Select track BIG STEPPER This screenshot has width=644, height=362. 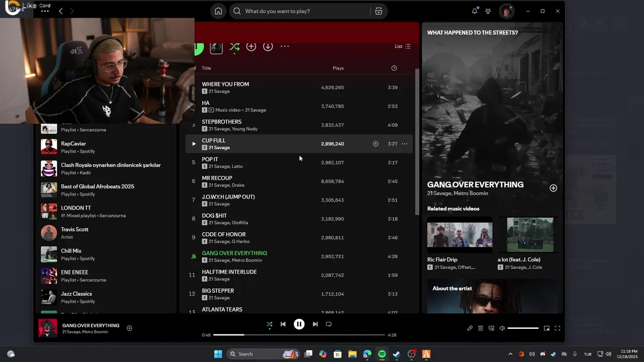(218, 291)
